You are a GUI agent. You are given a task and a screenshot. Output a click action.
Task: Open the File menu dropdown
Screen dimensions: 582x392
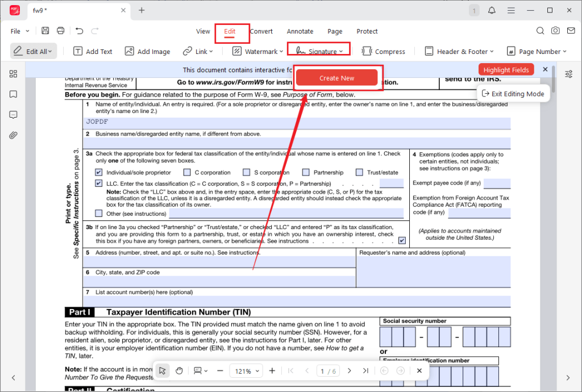coord(20,31)
